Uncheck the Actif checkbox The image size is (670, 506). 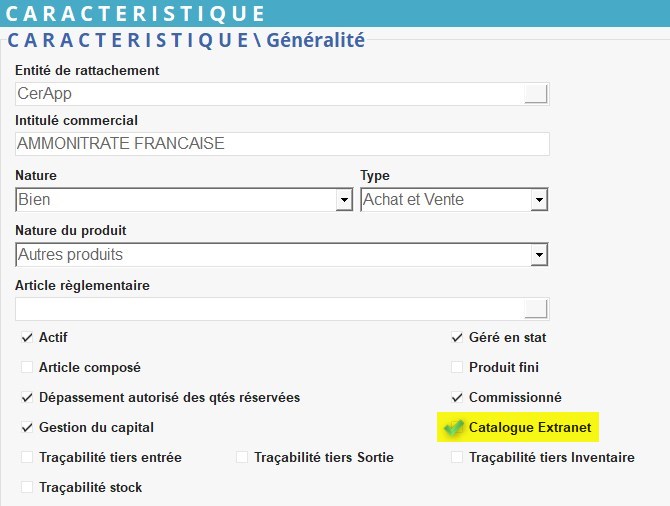click(27, 338)
